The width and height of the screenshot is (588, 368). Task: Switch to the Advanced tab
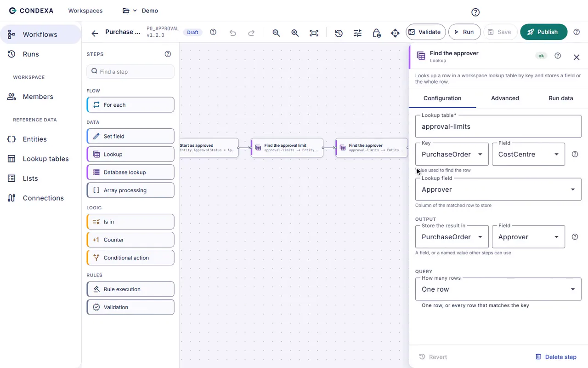(x=505, y=98)
